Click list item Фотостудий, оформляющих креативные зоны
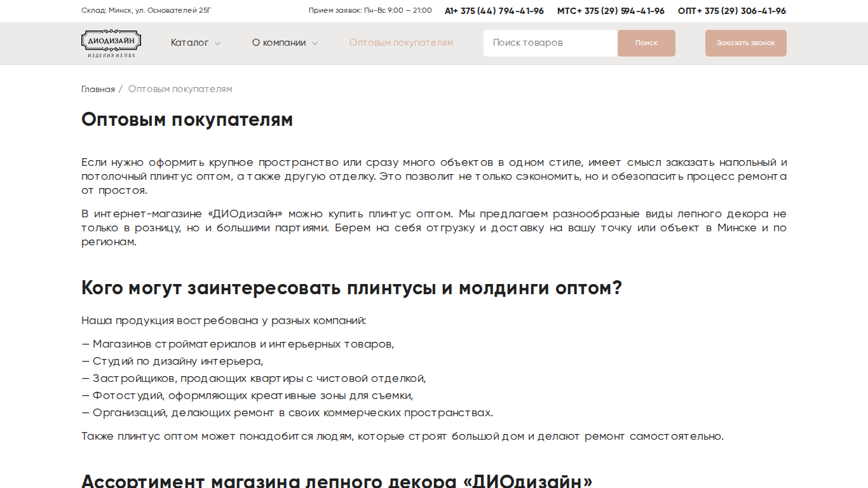This screenshot has height=488, width=868. click(247, 396)
